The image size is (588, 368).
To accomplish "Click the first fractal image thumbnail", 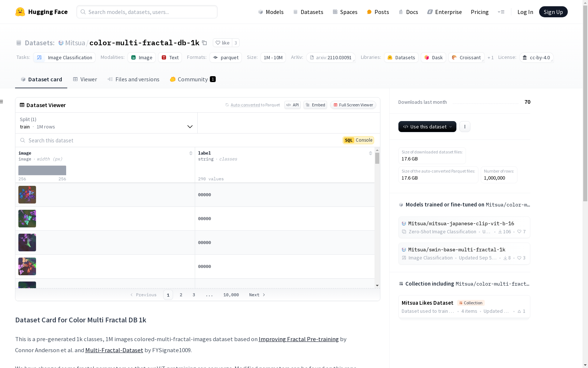I will click(27, 195).
